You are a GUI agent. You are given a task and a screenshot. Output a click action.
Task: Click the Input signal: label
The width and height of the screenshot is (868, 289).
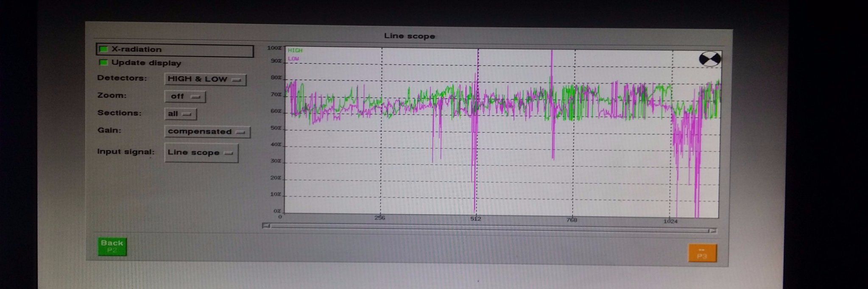point(126,152)
